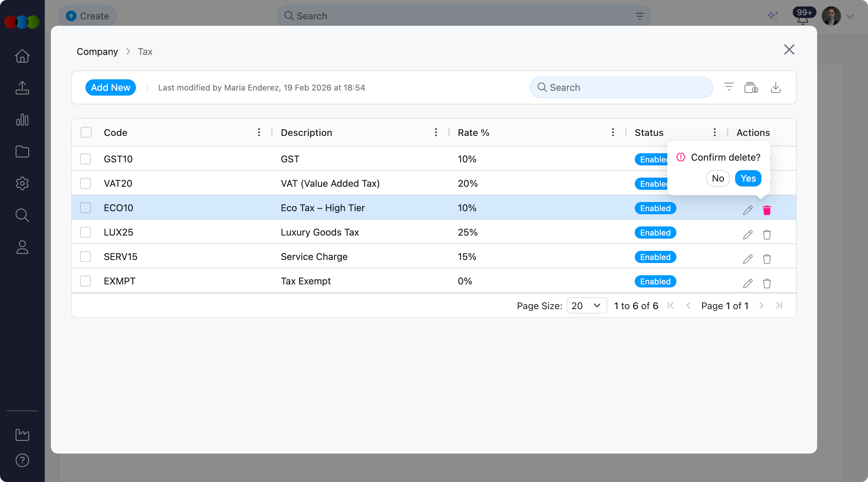Click the pencil edit icon for LUX25
This screenshot has width=868, height=482.
[748, 235]
